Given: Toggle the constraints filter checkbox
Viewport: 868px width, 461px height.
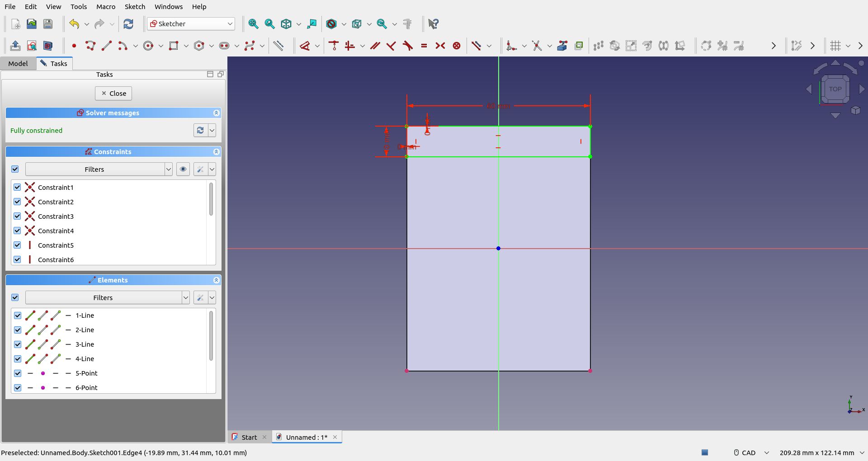Looking at the screenshot, I should tap(15, 169).
